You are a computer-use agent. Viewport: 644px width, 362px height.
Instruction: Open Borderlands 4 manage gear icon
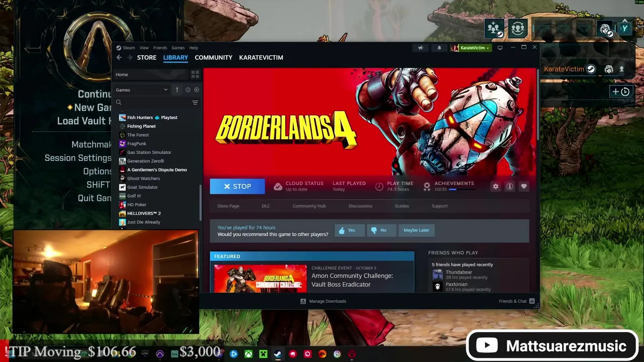pos(496,187)
